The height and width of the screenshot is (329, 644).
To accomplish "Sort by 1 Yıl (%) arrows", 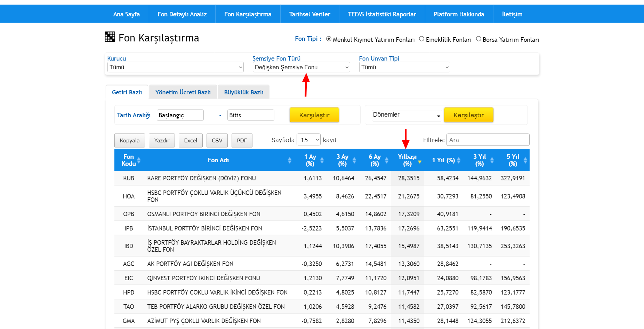I will (458, 160).
